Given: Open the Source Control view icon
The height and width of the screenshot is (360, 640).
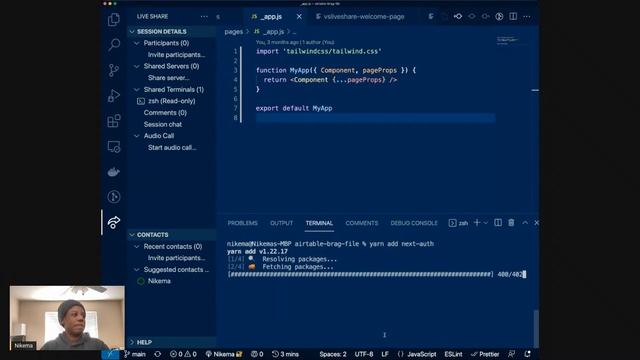Looking at the screenshot, I should point(114,70).
